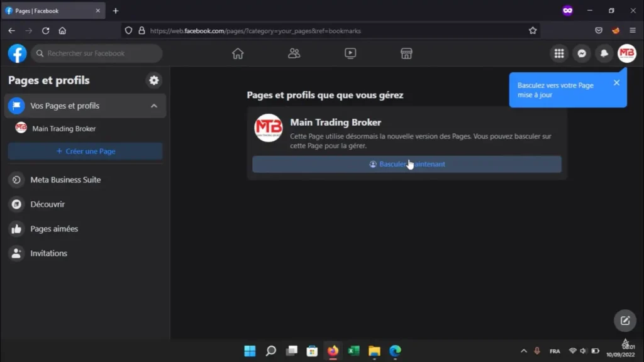644x362 pixels.
Task: Click Créer une Page button
Action: [x=86, y=151]
